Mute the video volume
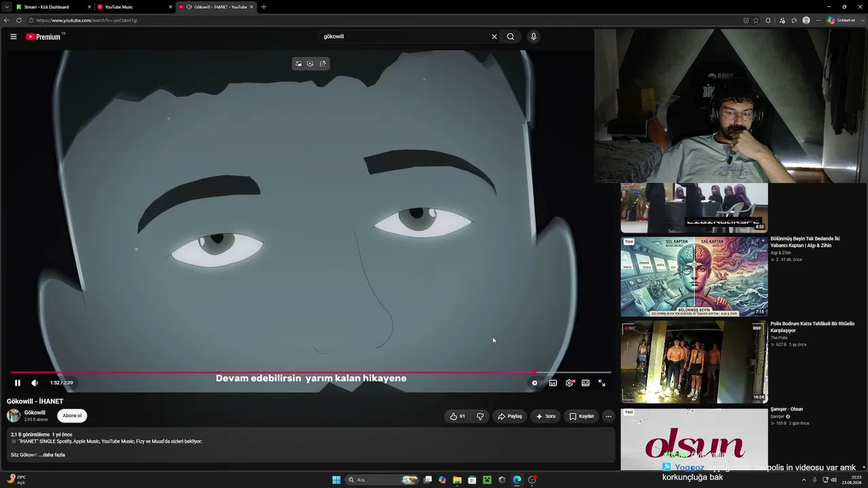Screen dimensions: 868x488 click(x=35, y=383)
